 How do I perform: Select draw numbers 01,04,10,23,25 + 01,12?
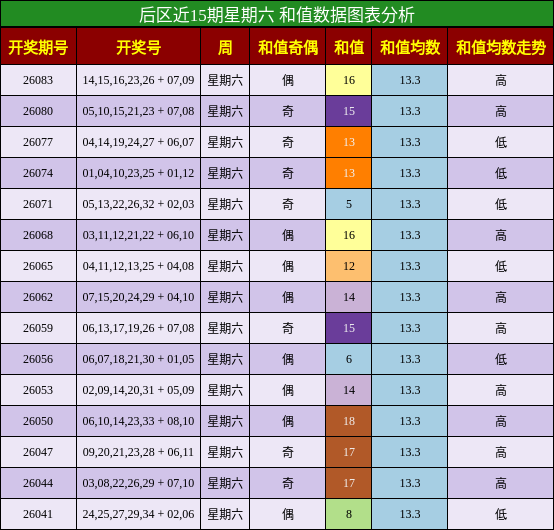[138, 173]
